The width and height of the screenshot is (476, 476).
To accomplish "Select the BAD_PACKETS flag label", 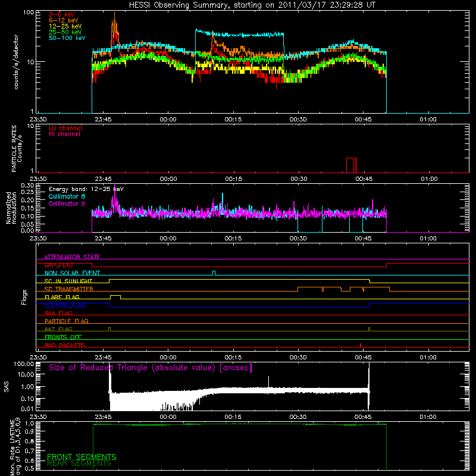I will pyautogui.click(x=65, y=345).
